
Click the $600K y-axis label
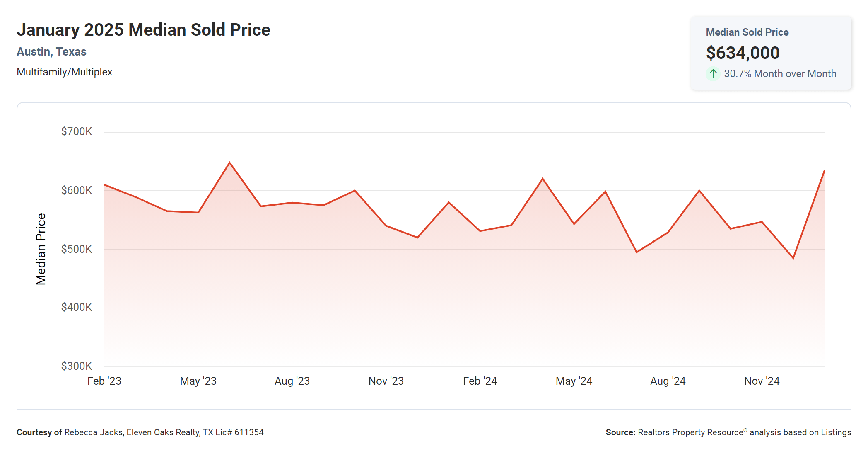[77, 190]
